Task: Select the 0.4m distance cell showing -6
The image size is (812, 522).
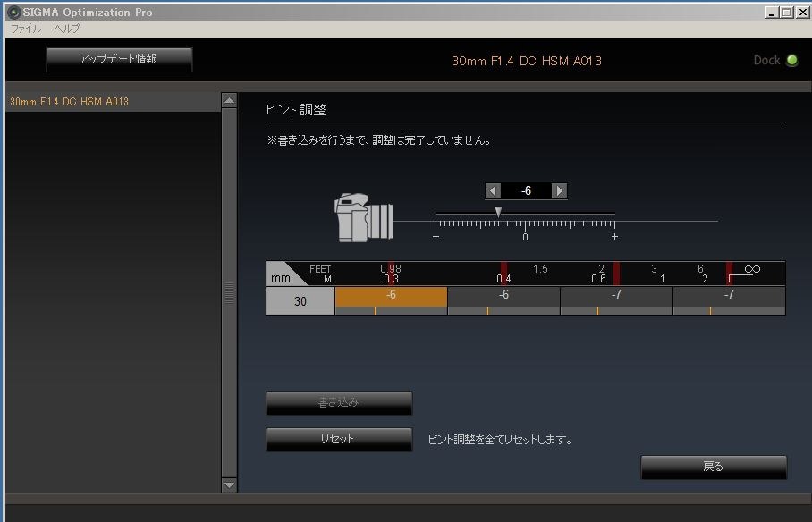Action: (503, 301)
